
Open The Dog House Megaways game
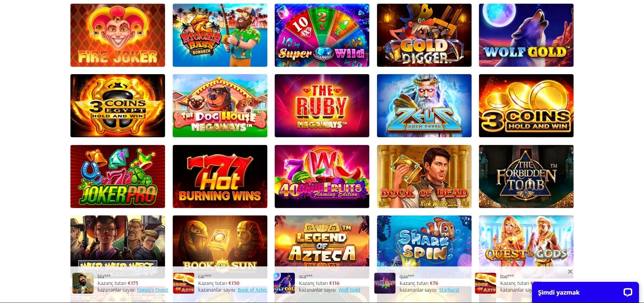(220, 106)
